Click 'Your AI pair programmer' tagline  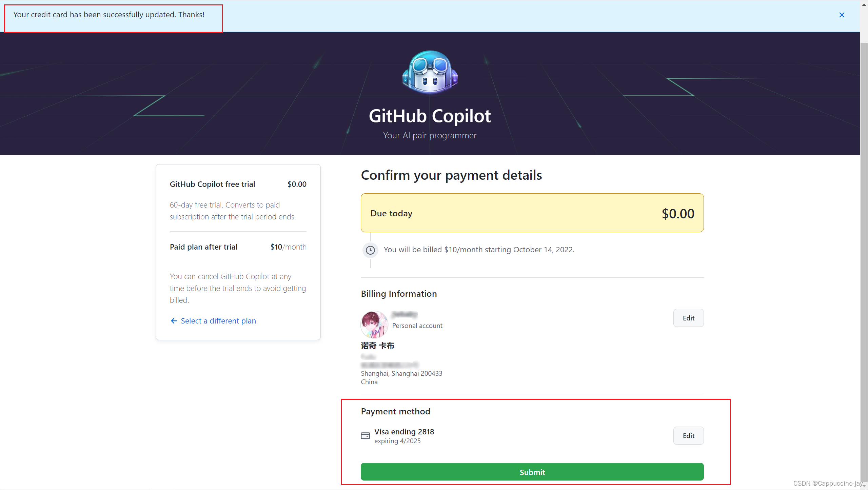(430, 136)
